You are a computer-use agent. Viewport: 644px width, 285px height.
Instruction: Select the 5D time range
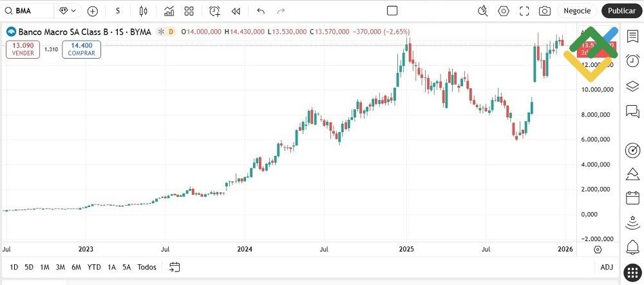click(x=29, y=268)
